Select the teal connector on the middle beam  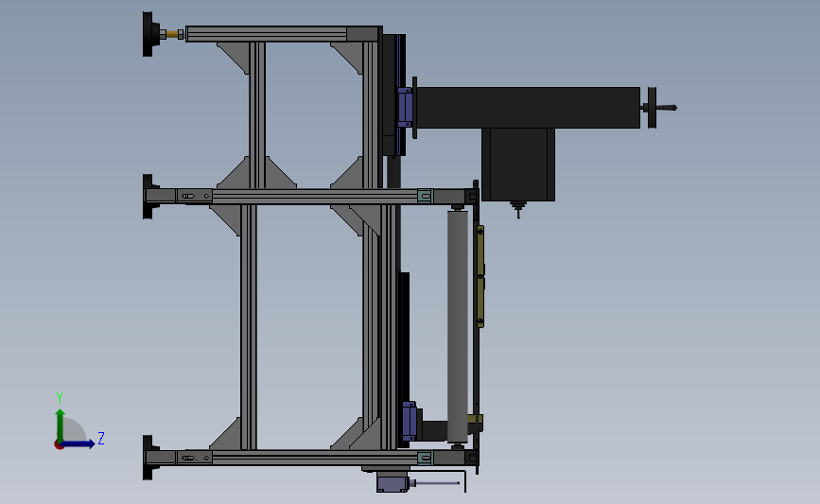426,197
